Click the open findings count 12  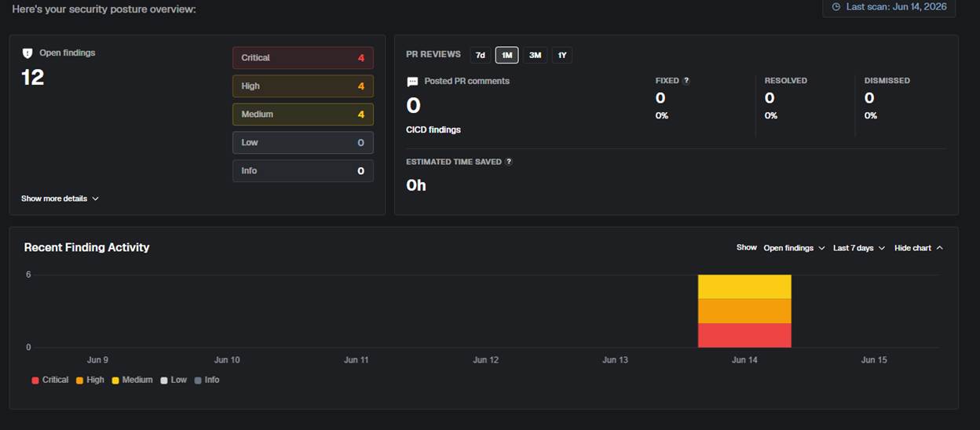tap(32, 77)
